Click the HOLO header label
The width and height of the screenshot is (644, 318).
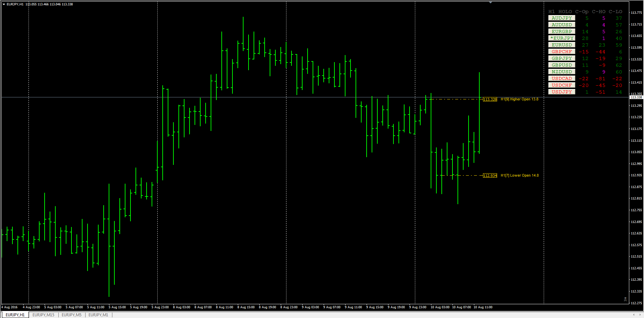tap(565, 12)
